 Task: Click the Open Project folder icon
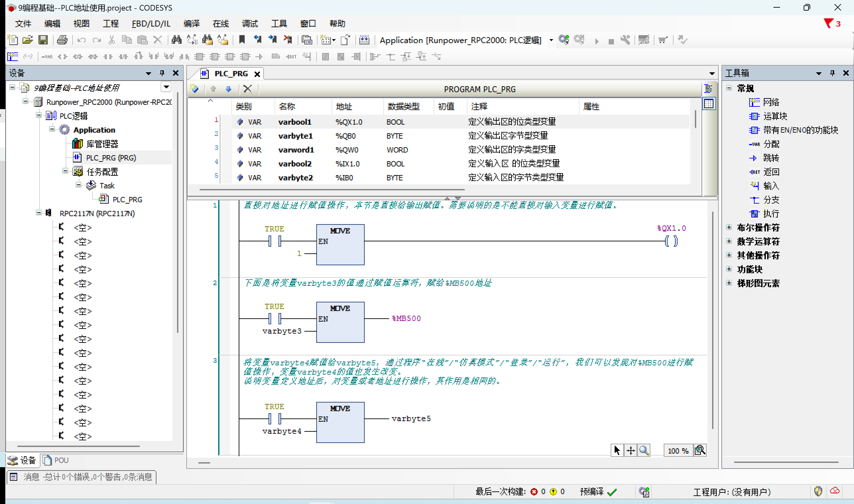coord(28,40)
